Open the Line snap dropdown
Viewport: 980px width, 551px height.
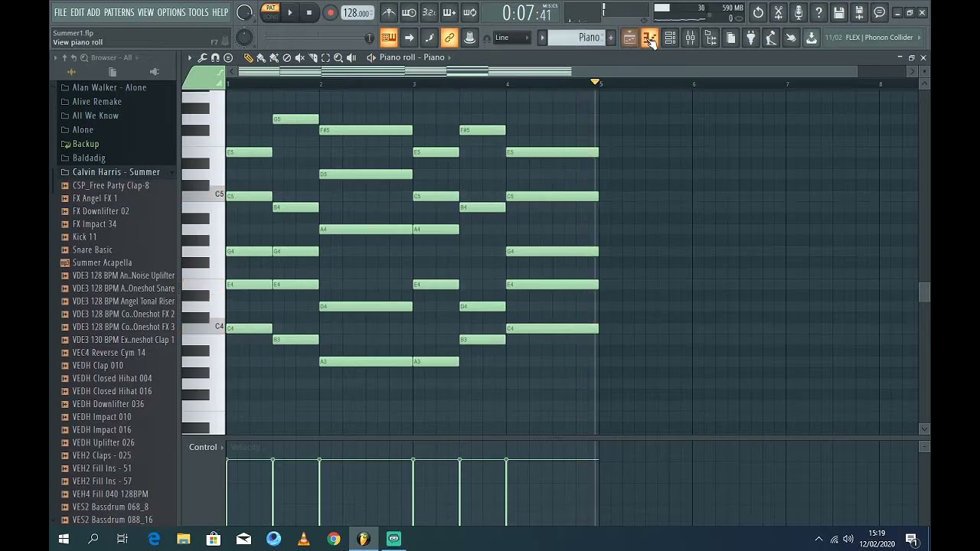click(x=512, y=37)
